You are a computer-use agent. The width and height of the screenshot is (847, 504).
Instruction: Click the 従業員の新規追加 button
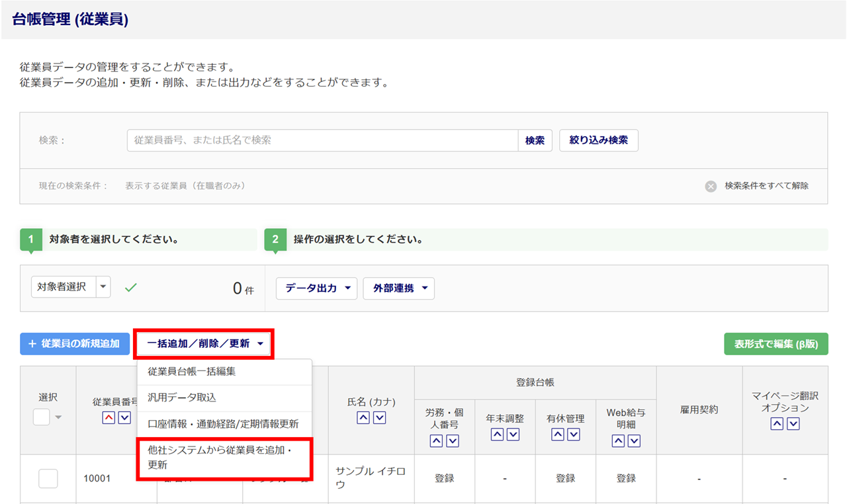75,344
